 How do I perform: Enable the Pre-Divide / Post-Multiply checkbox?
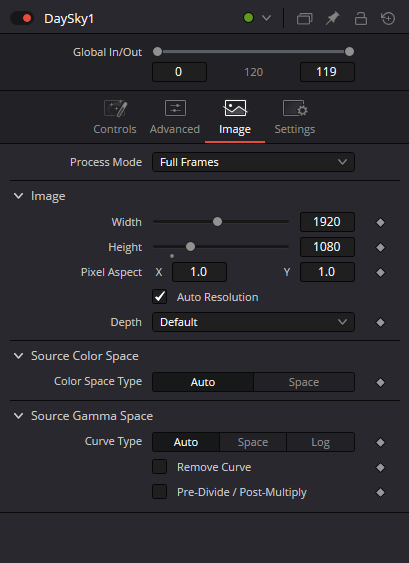pos(159,492)
